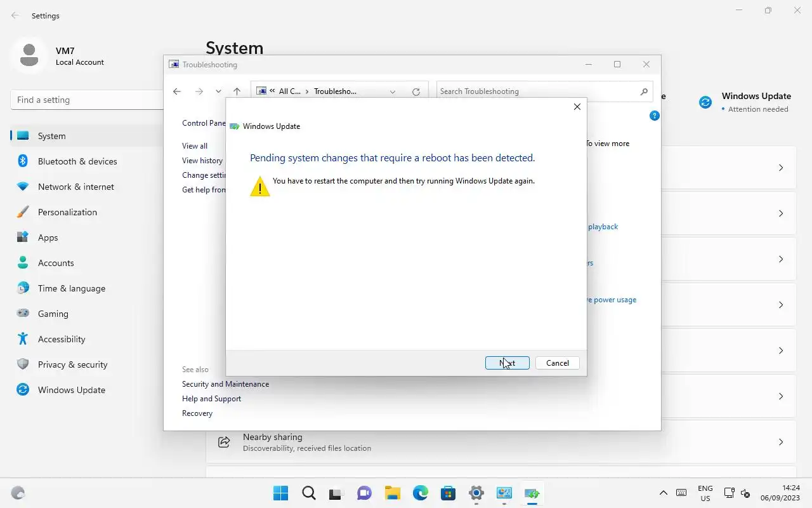Show hidden tray icons chevron

(x=664, y=493)
